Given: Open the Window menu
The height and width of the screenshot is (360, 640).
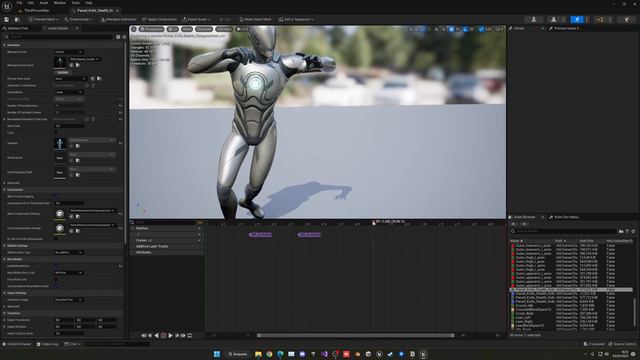Looking at the screenshot, I should click(60, 3).
